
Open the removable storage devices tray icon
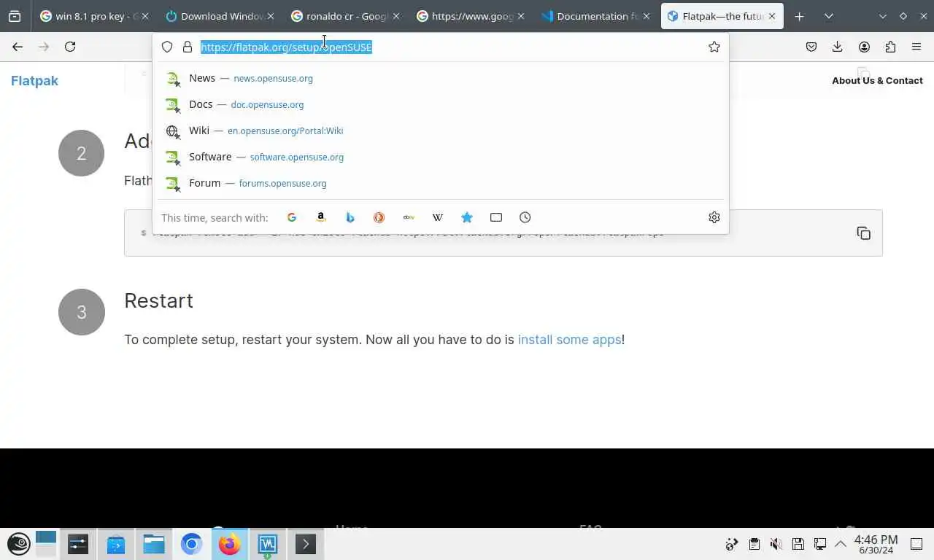click(798, 544)
